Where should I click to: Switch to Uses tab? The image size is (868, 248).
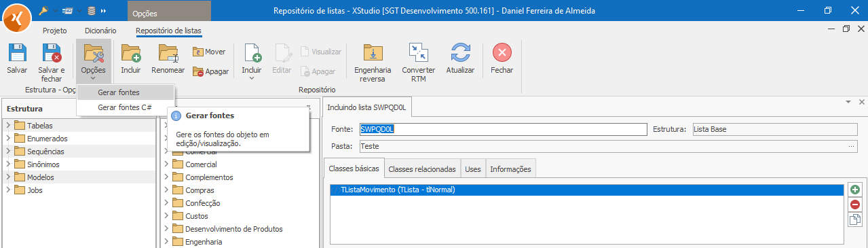point(472,169)
